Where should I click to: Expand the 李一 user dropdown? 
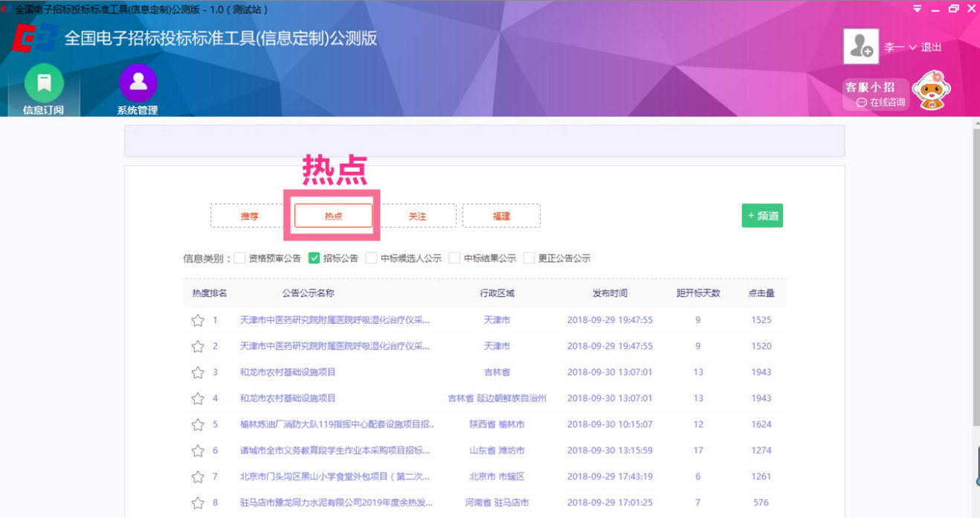[900, 47]
